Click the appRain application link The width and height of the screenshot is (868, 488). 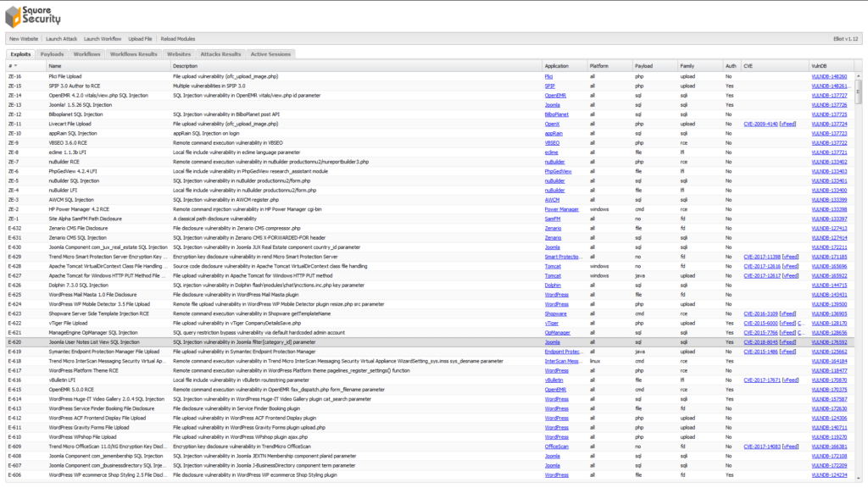click(x=554, y=133)
